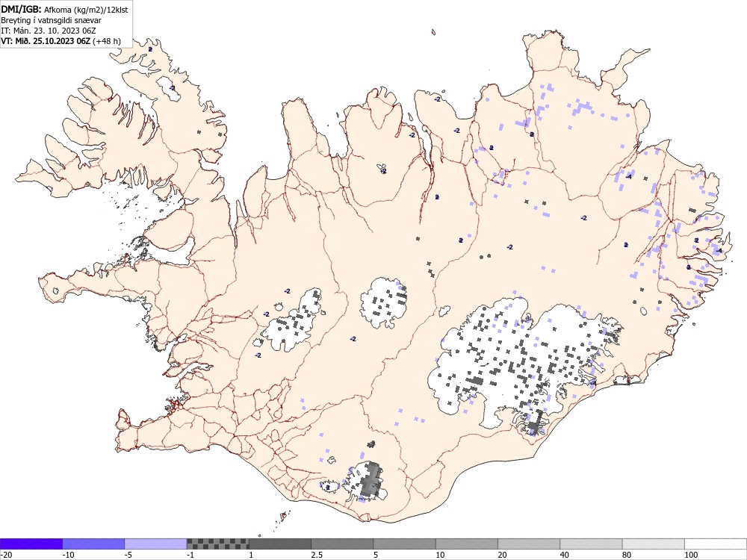Click the light grey 20 to 40 legend swatch
This screenshot has height=560, width=747.
[529, 544]
